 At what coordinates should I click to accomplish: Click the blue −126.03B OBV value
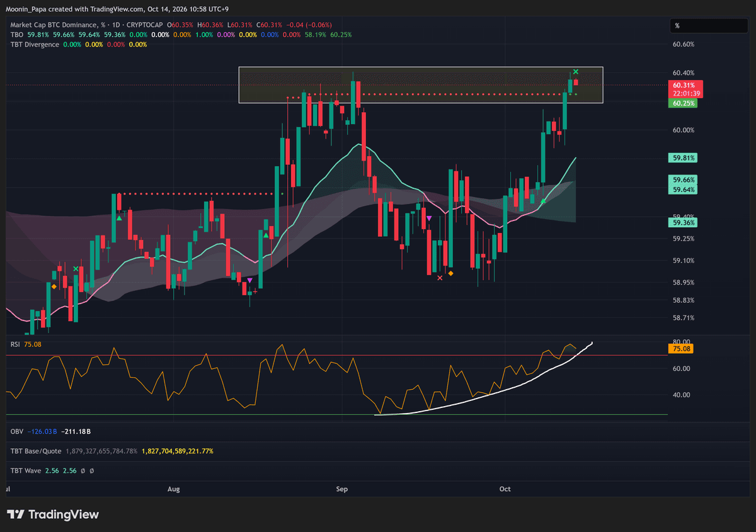pyautogui.click(x=42, y=432)
